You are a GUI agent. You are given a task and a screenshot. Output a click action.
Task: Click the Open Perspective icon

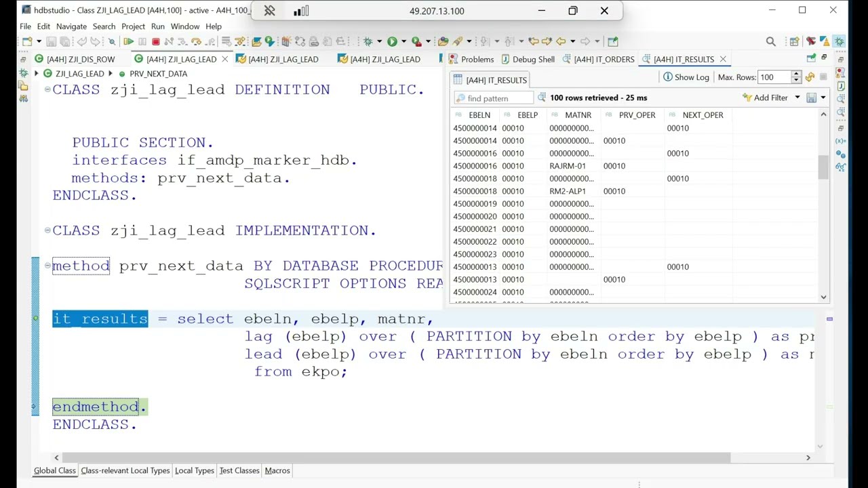click(x=794, y=41)
